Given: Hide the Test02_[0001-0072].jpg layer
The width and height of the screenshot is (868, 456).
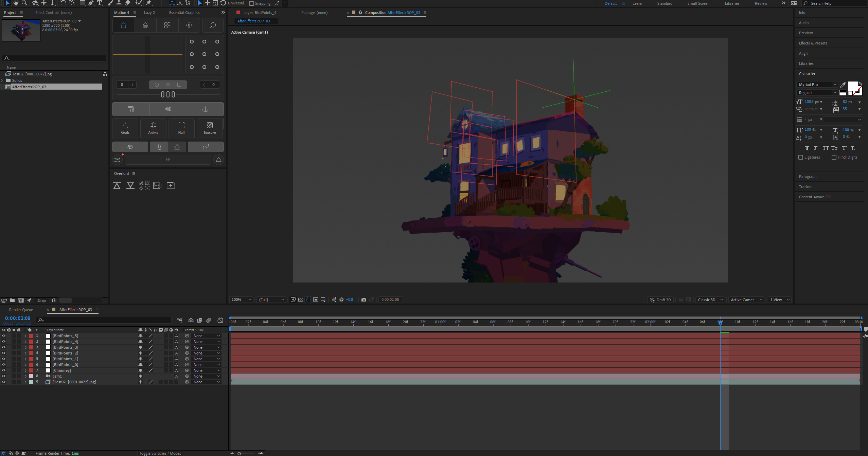Looking at the screenshot, I should 4,382.
